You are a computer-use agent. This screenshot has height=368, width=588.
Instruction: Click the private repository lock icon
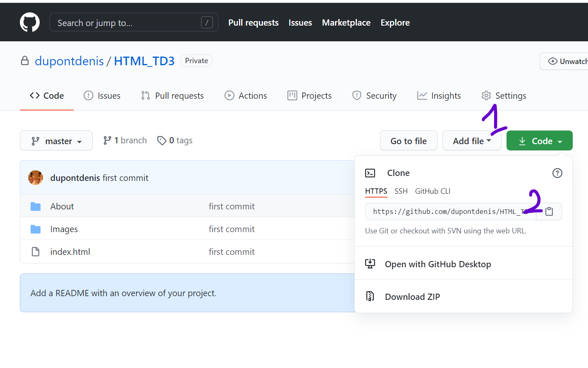(25, 61)
